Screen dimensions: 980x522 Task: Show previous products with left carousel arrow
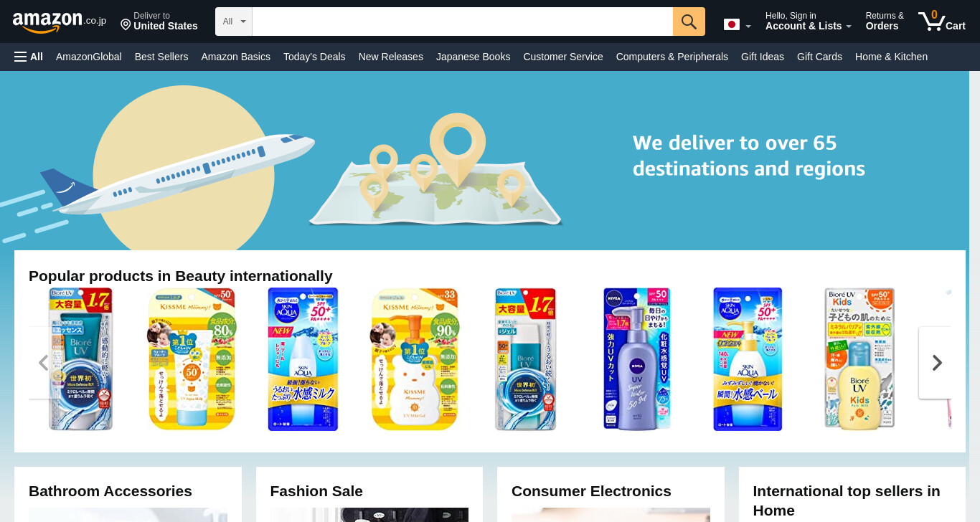click(44, 363)
